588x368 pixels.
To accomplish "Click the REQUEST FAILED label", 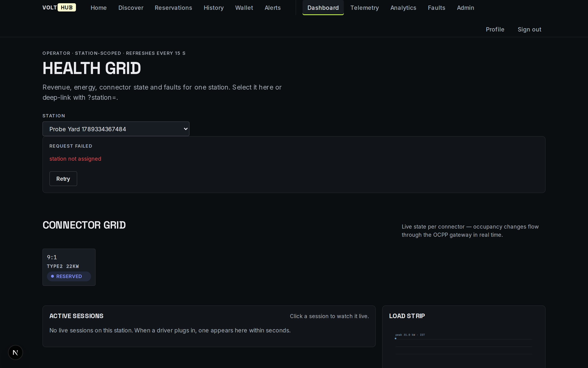I will coord(71,146).
